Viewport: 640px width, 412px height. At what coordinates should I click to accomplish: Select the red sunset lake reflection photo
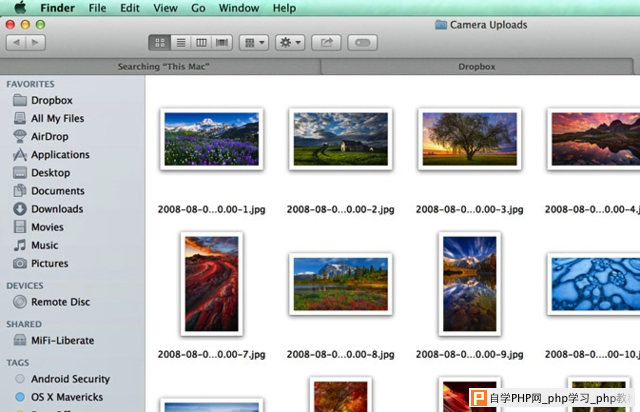[594, 139]
